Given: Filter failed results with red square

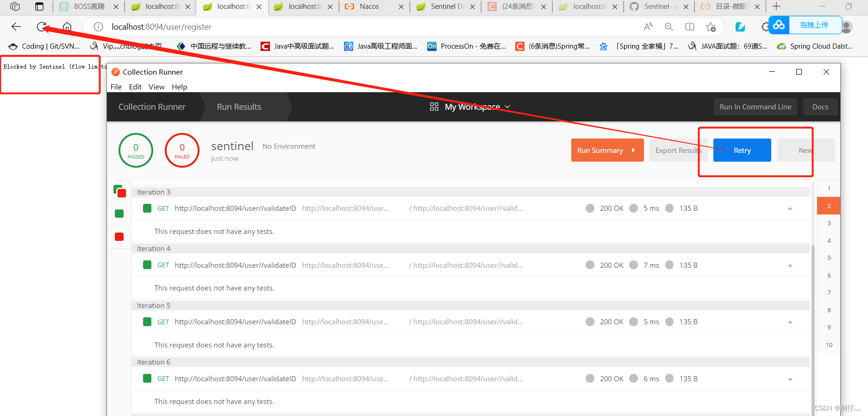Looking at the screenshot, I should point(119,237).
